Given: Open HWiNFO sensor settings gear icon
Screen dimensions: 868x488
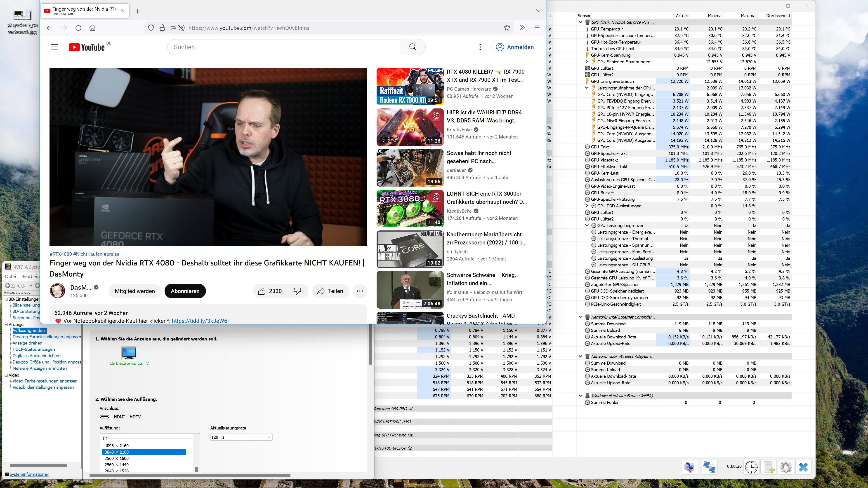Looking at the screenshot, I should point(786,467).
